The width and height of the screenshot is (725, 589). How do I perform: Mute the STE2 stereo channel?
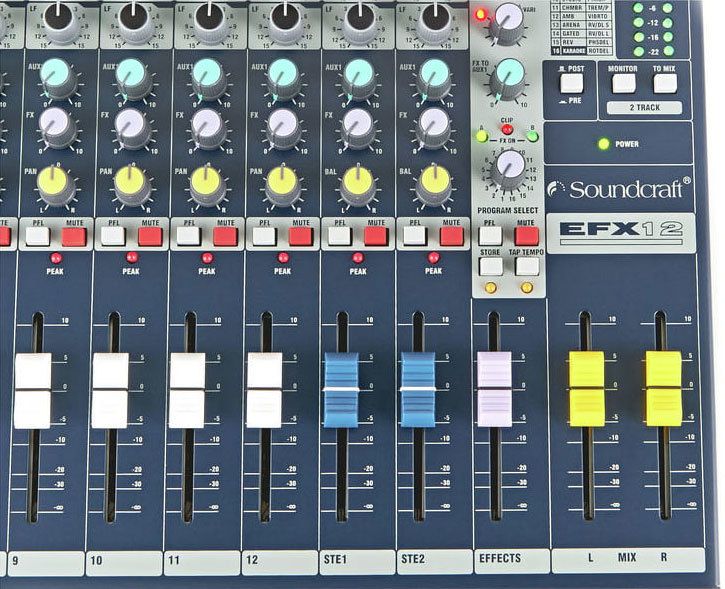coord(451,236)
